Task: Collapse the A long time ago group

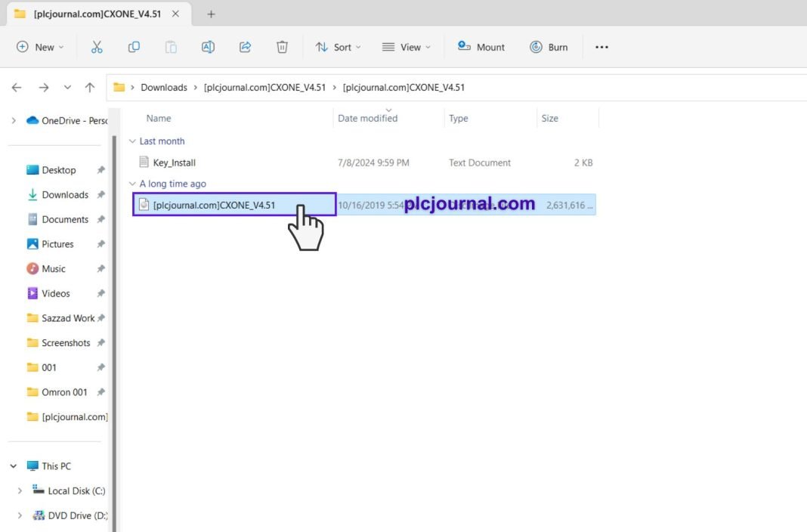Action: (130, 183)
